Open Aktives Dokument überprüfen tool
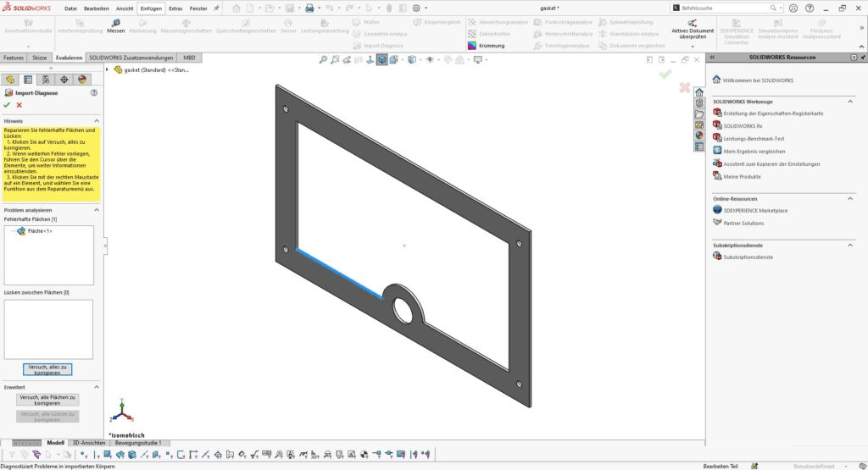This screenshot has width=868, height=470. (x=692, y=33)
